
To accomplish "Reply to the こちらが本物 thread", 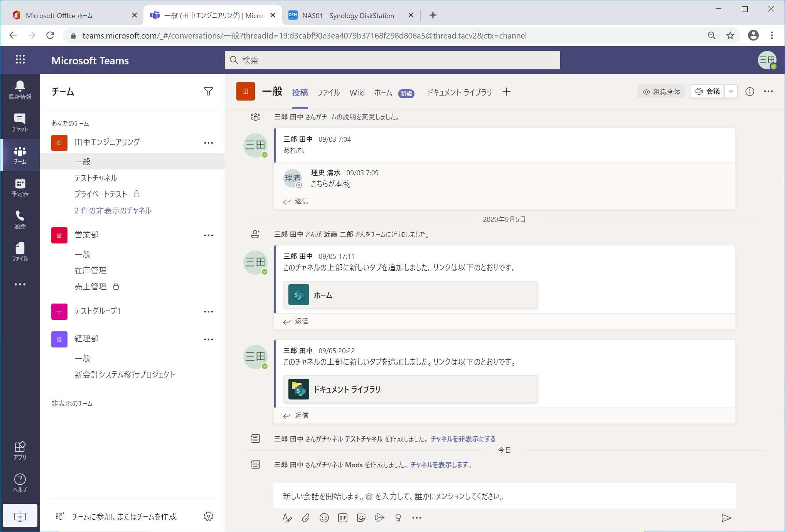I will (x=296, y=201).
